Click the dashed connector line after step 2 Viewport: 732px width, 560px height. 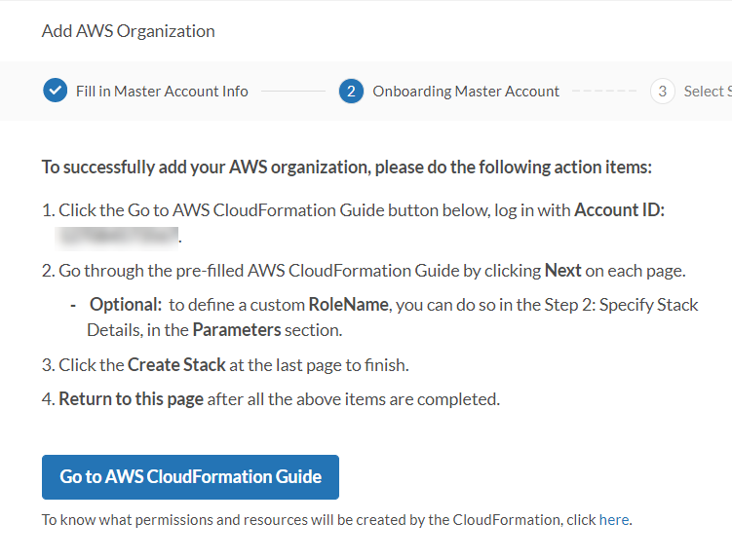point(604,92)
